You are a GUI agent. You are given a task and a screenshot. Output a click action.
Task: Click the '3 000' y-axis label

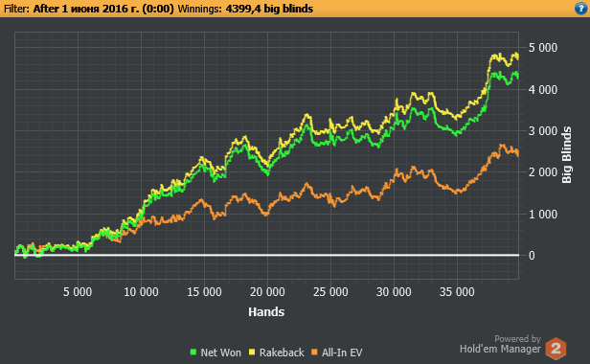pyautogui.click(x=542, y=131)
